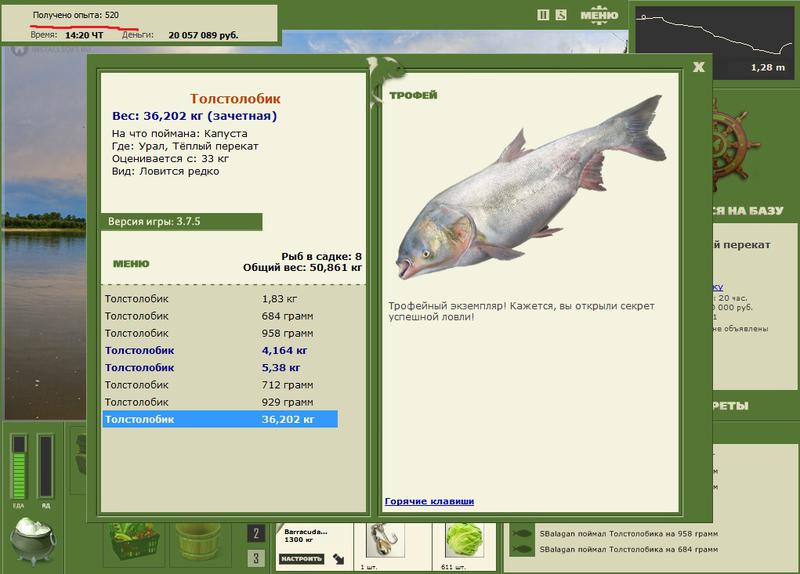The width and height of the screenshot is (800, 574).
Task: Click the green food level bar
Action: pos(19,466)
